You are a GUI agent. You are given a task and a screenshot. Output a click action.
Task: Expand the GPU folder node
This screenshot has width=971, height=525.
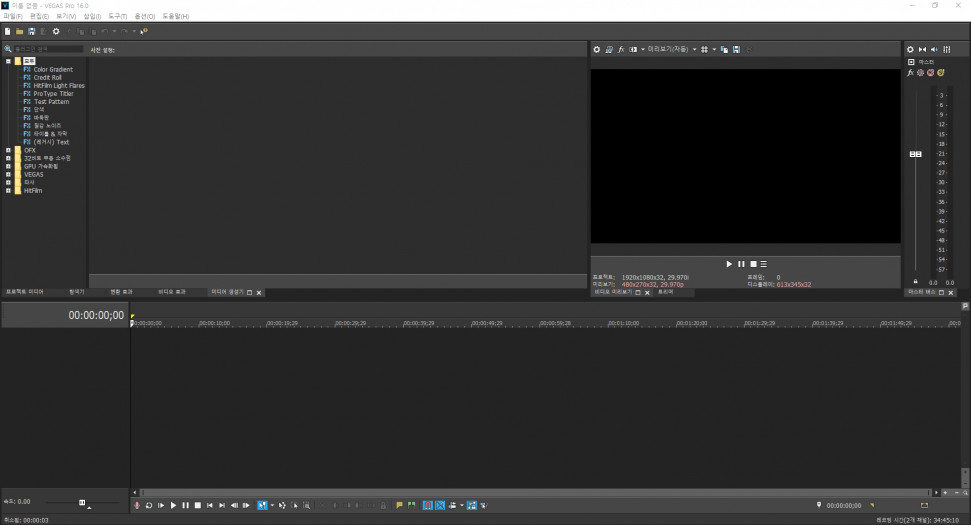(8, 166)
